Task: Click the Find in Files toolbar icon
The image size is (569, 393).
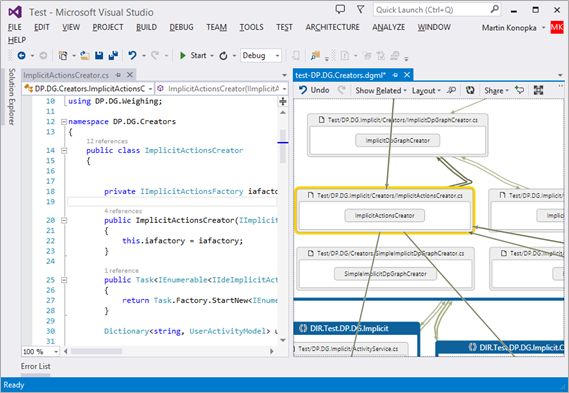Action: click(x=315, y=56)
